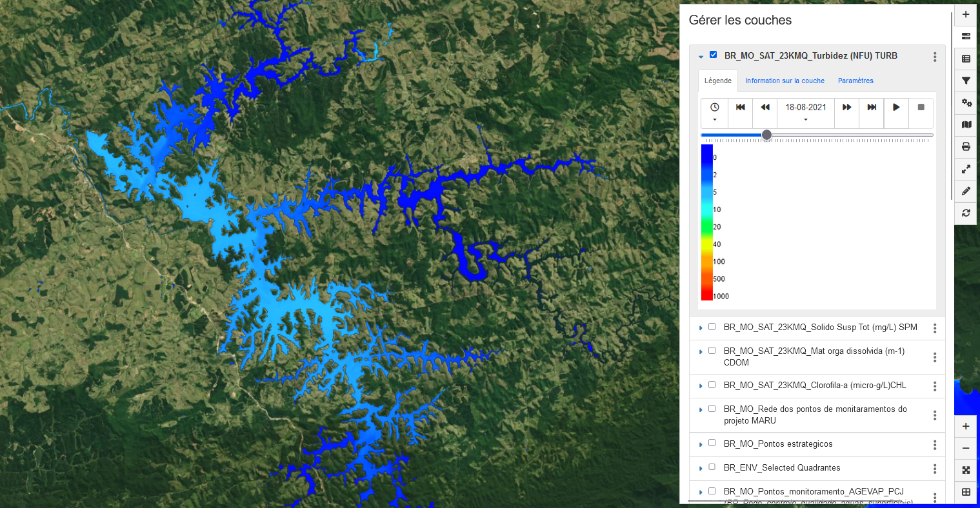Image resolution: width=980 pixels, height=508 pixels.
Task: Click the refresh icon in right toolbar
Action: [x=966, y=213]
